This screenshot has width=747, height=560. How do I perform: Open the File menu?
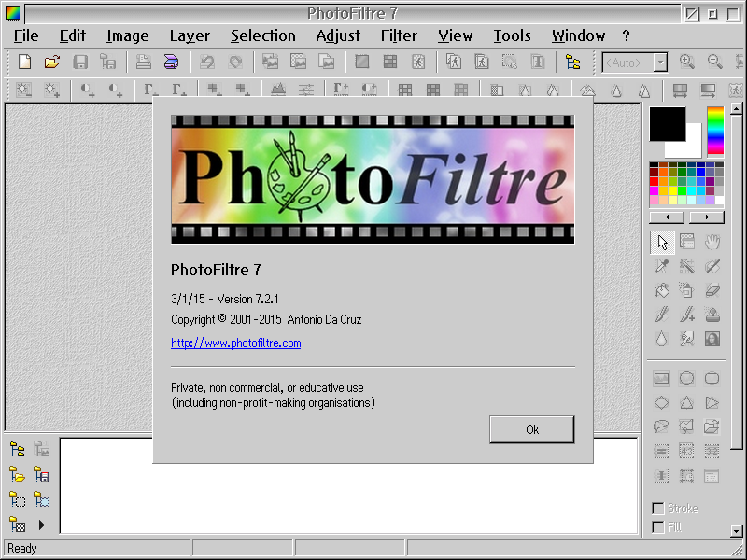pyautogui.click(x=26, y=35)
